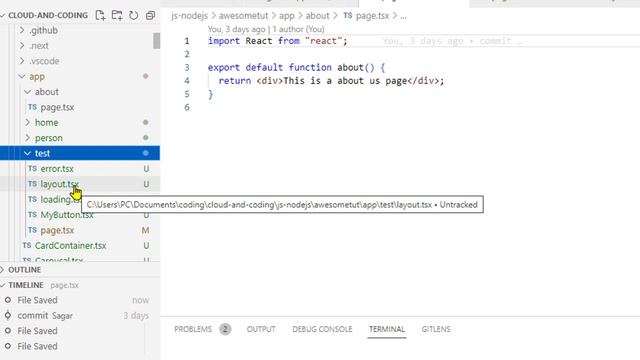Click the 'You, 3 days ago' codelens
640x360 pixels.
point(236,29)
